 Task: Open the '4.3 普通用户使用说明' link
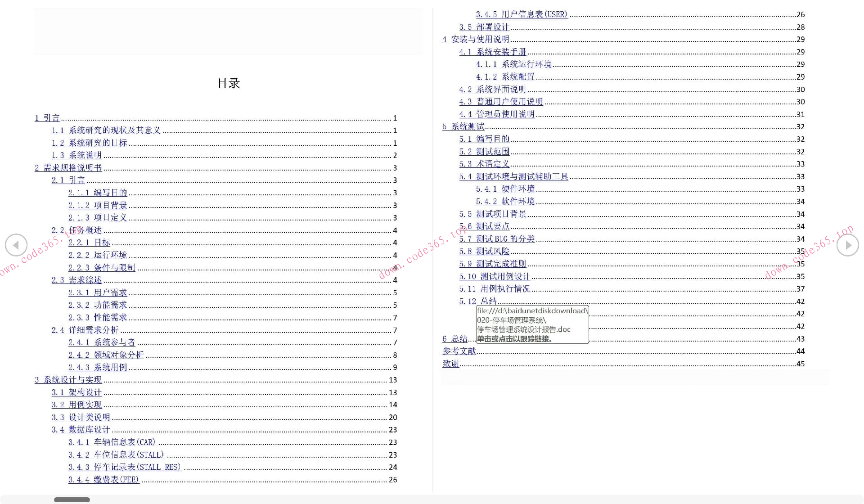tap(501, 102)
